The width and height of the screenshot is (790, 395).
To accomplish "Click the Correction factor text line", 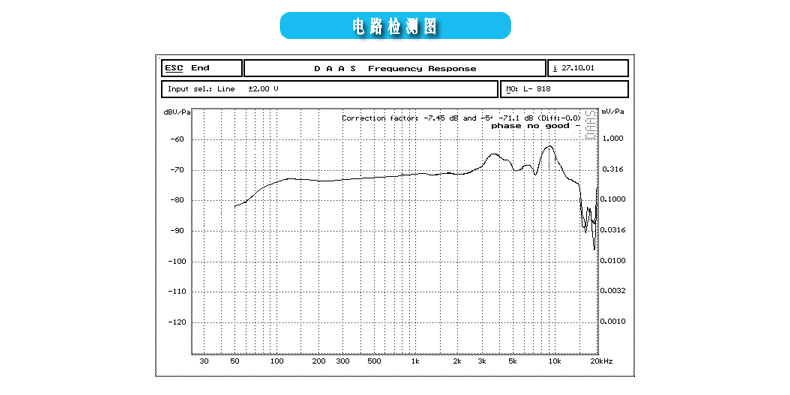I will coord(461,118).
